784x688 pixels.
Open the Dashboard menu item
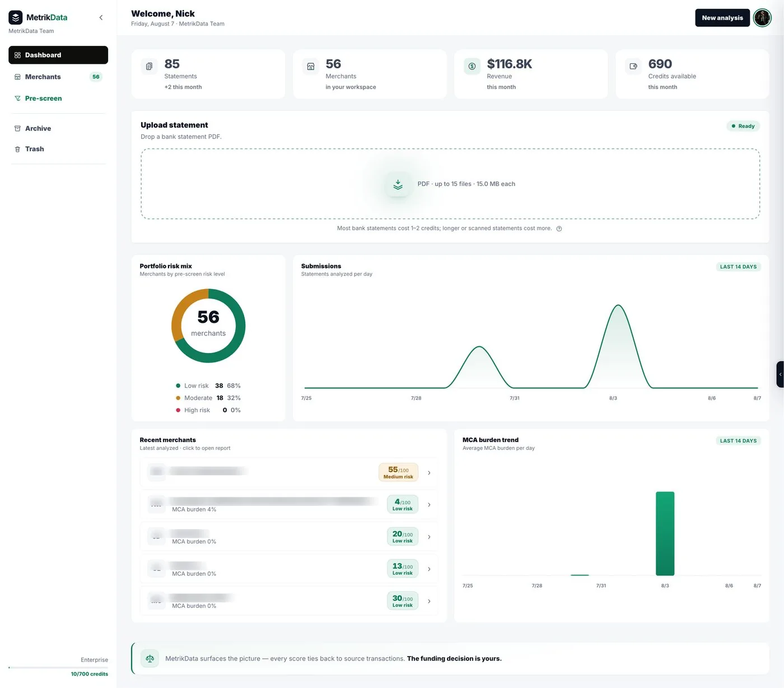[58, 55]
